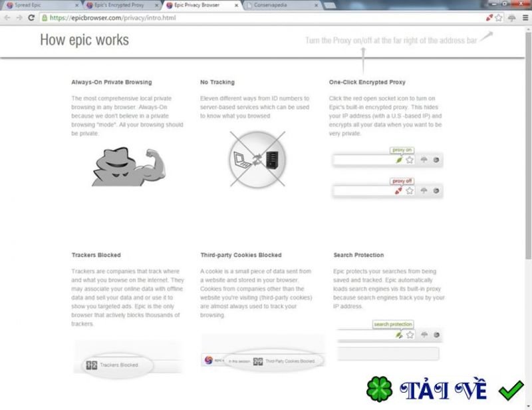The image size is (532, 410).
Task: Click the 'No Tracking' heading
Action: (217, 83)
